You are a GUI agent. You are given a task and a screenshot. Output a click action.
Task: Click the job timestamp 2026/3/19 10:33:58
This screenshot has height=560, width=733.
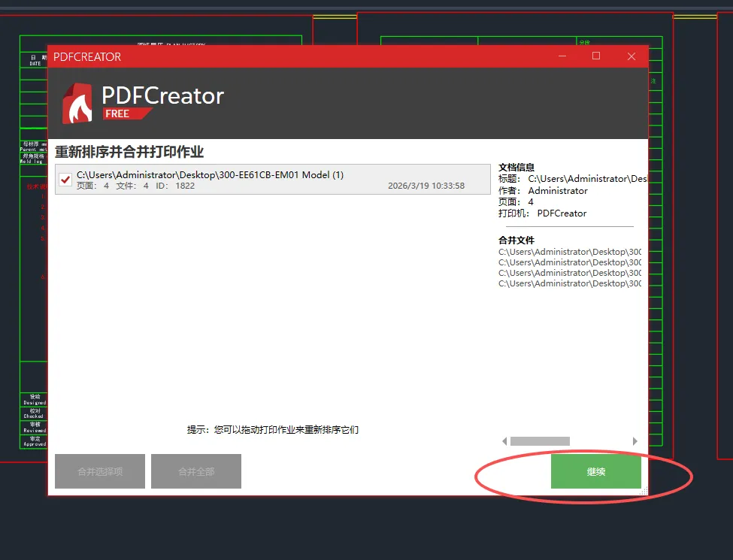[x=426, y=186]
